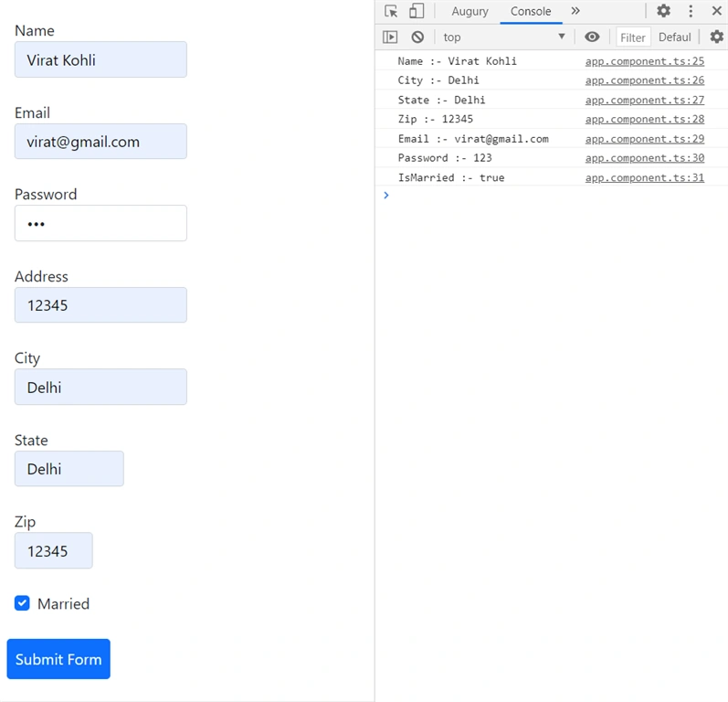Viewport: 728px width, 702px height.
Task: Select the 'State :- Delhi' log
Action: 441,100
